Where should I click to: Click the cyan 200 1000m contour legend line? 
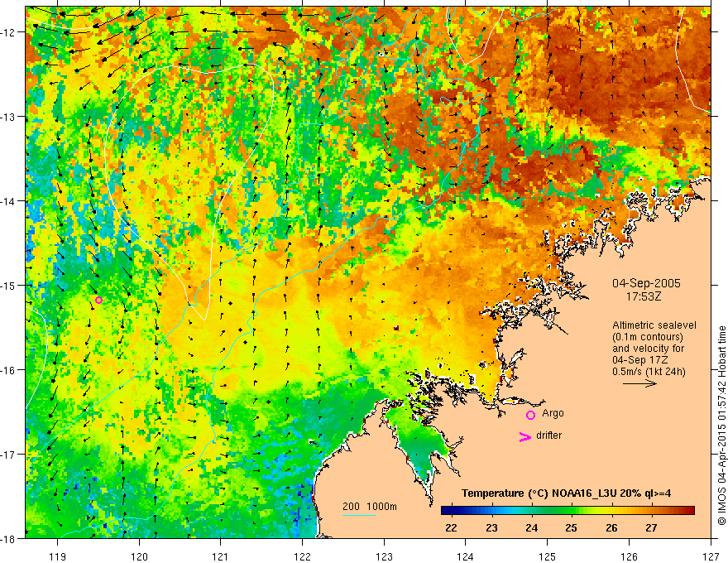coord(359,515)
